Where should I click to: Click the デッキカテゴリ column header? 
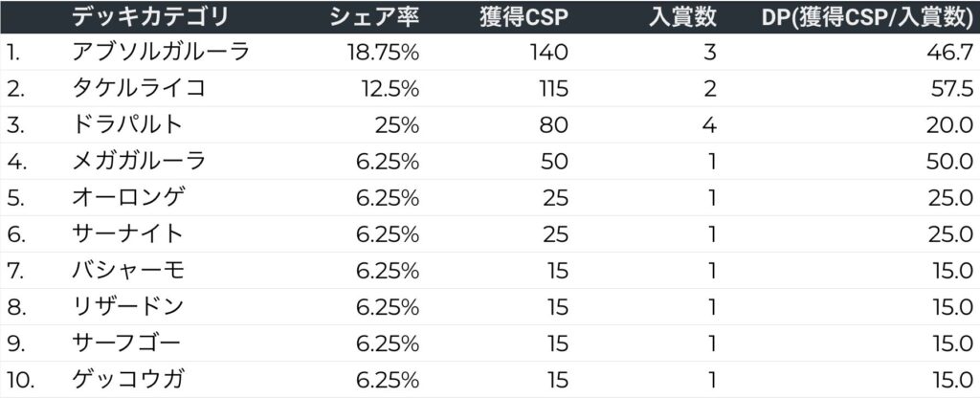pos(150,16)
